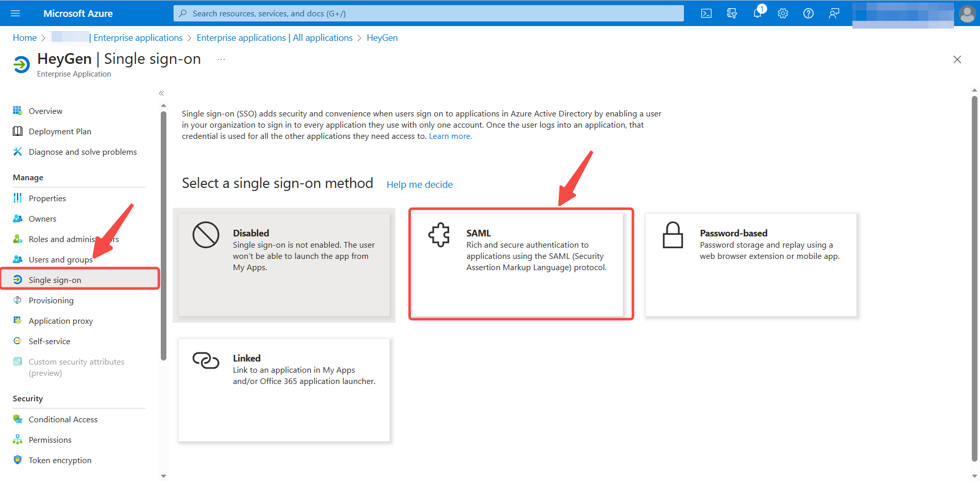Click the Overview icon in sidebar
This screenshot has width=980, height=481.
(17, 110)
